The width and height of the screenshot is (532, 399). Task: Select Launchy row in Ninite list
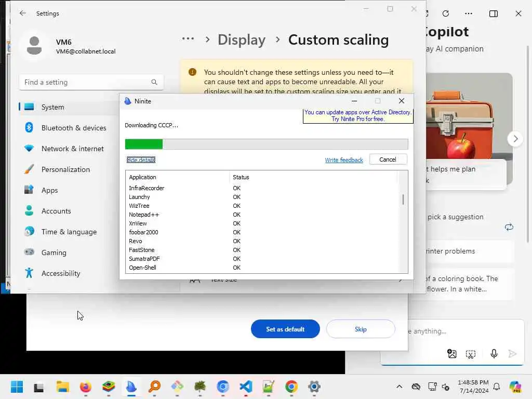point(261,197)
